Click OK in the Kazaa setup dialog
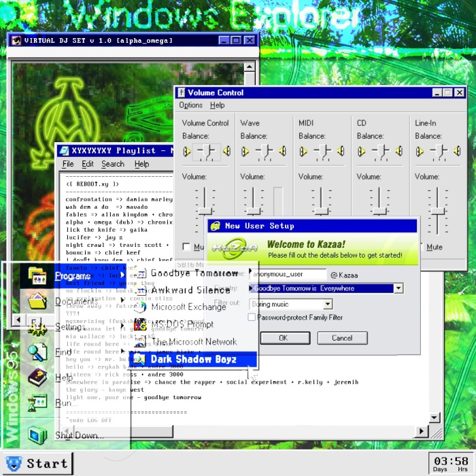 point(285,338)
